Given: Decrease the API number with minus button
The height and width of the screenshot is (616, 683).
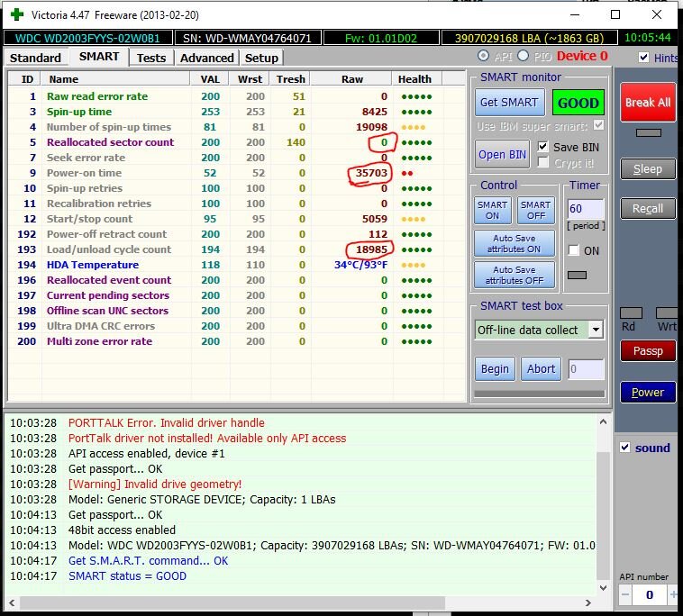Looking at the screenshot, I should (x=625, y=594).
